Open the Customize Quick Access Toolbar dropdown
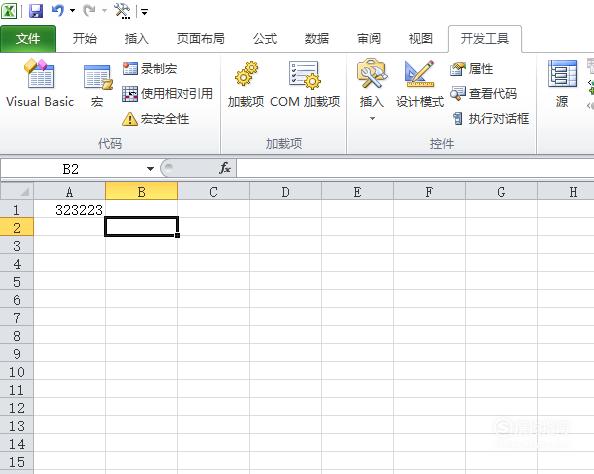Screen dimensions: 594x474 tap(144, 12)
